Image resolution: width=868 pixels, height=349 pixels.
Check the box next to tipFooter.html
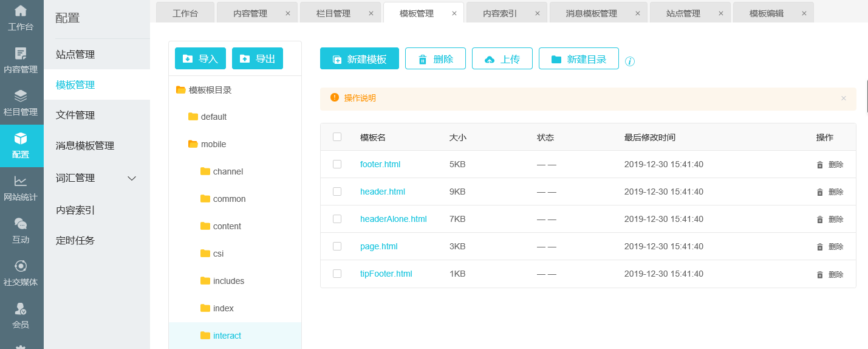pos(337,274)
